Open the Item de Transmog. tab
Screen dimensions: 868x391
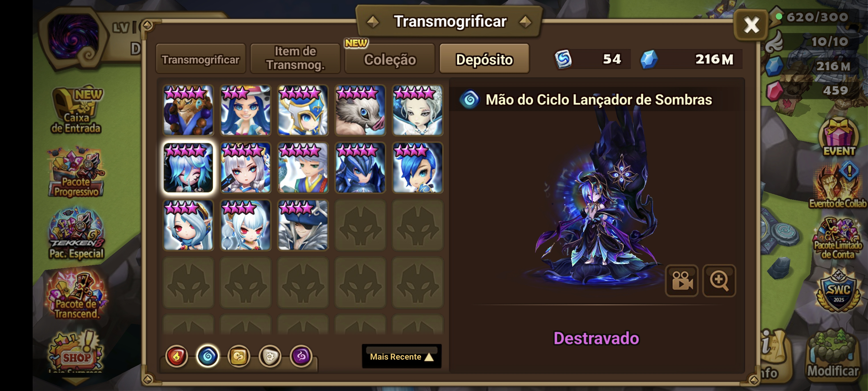click(x=295, y=59)
